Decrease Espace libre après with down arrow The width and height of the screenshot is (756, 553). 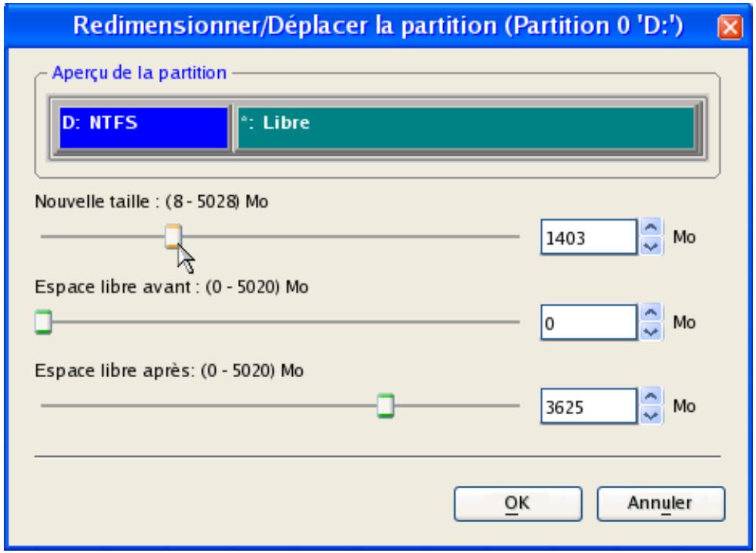coord(651,416)
